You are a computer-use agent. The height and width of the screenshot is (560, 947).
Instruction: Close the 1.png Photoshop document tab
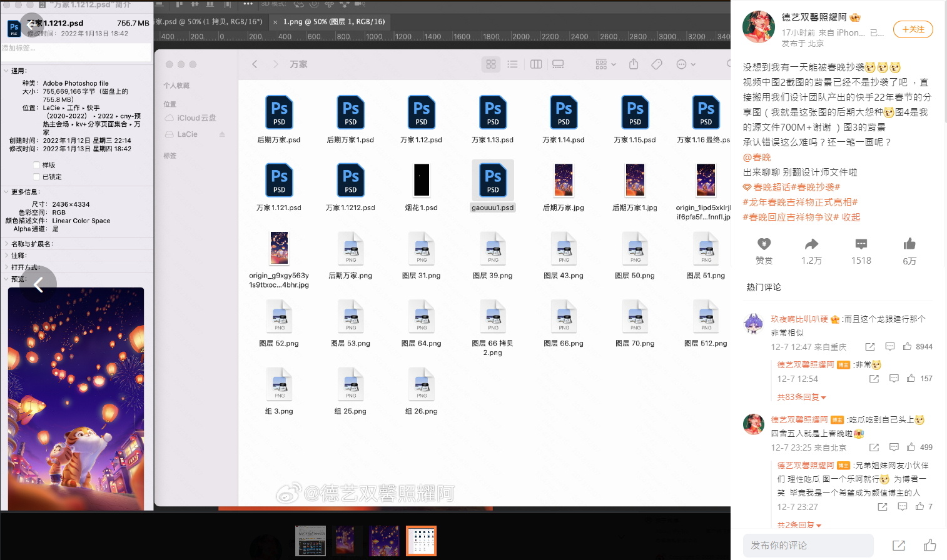pos(275,22)
